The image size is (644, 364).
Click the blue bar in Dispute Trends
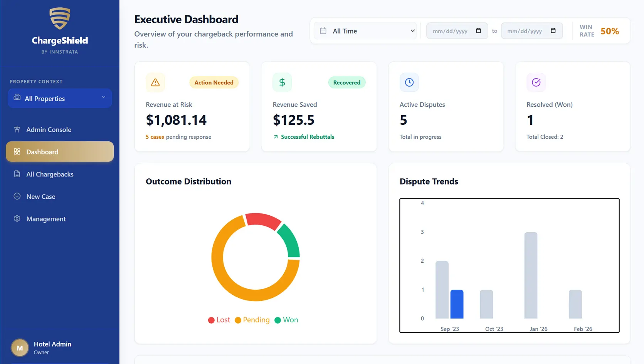coord(457,304)
